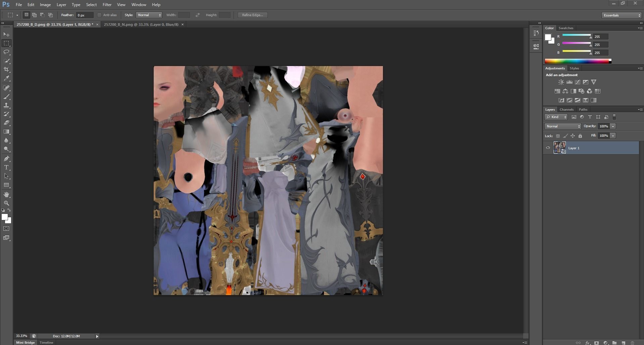644x345 pixels.
Task: Switch to the Channels tab
Action: pyautogui.click(x=566, y=110)
